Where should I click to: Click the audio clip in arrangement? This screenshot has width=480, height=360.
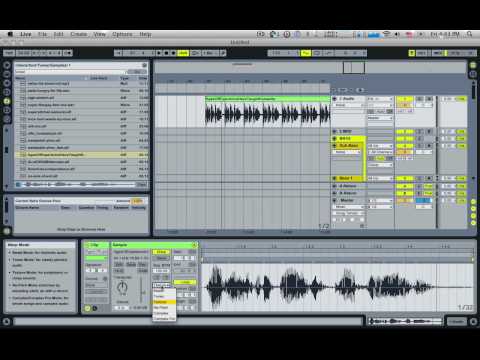pos(267,112)
